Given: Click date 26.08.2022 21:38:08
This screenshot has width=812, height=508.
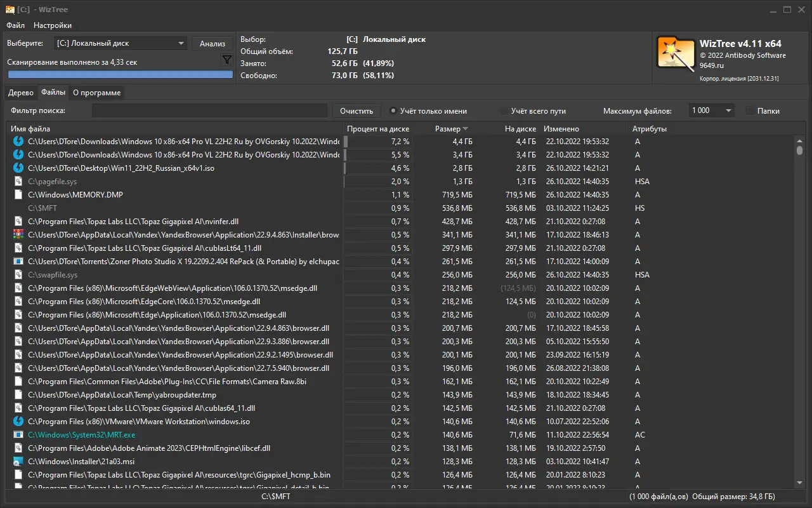Looking at the screenshot, I should tap(577, 368).
